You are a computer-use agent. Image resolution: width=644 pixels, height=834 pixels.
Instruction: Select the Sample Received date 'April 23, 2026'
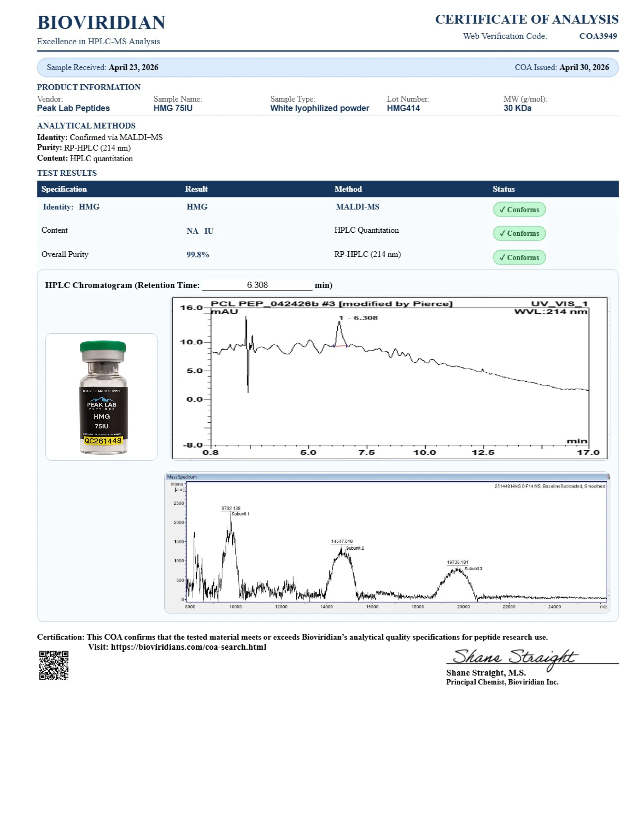pos(133,67)
